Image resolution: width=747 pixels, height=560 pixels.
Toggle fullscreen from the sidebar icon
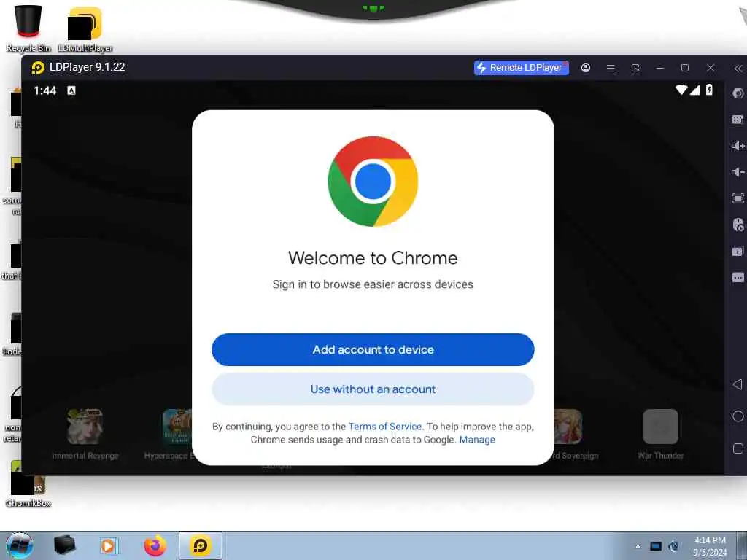pos(738,198)
